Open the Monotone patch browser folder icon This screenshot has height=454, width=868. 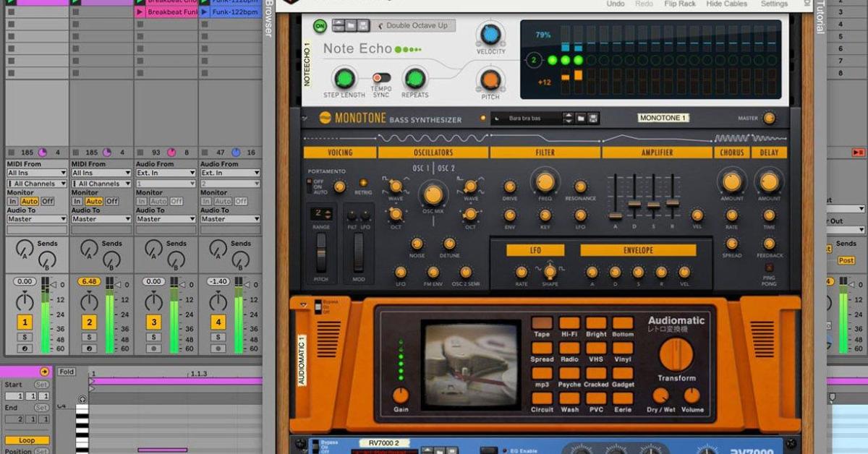(x=580, y=117)
